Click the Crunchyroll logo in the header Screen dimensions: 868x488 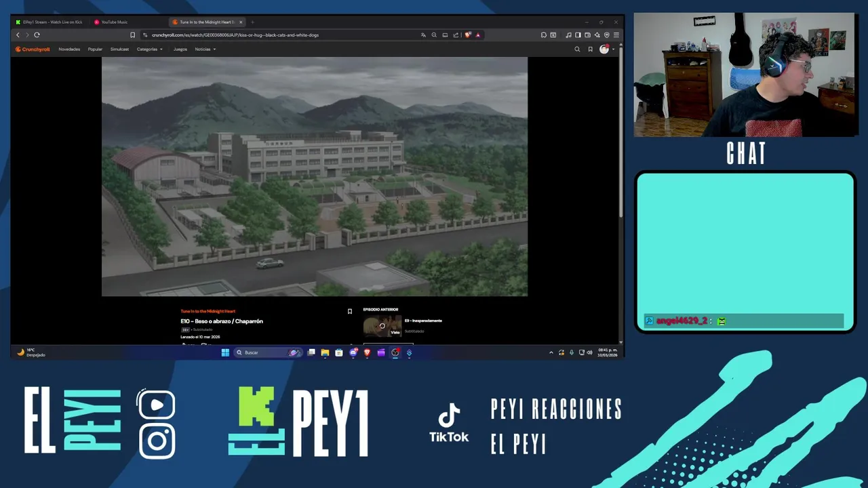point(33,49)
